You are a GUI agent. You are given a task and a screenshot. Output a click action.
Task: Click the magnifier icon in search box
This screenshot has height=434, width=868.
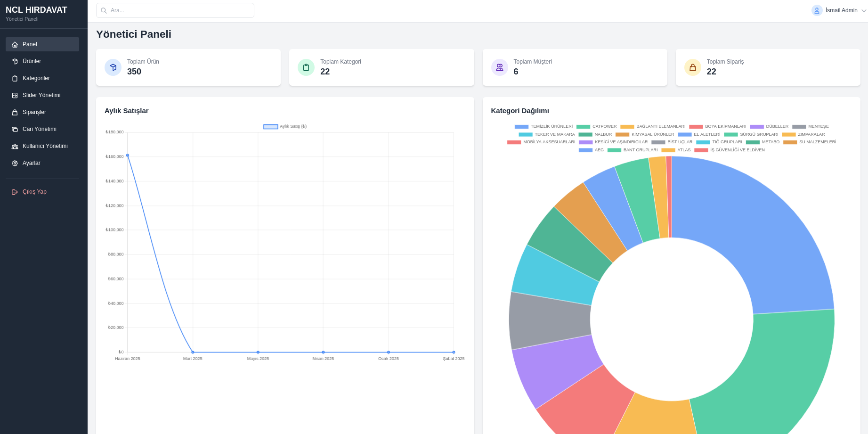click(x=104, y=10)
